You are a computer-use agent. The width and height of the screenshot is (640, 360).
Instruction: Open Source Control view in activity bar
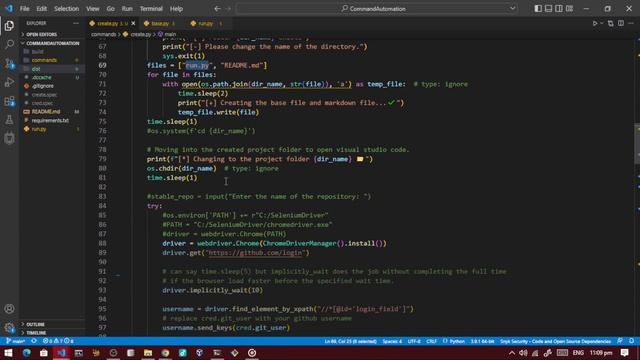(x=9, y=63)
